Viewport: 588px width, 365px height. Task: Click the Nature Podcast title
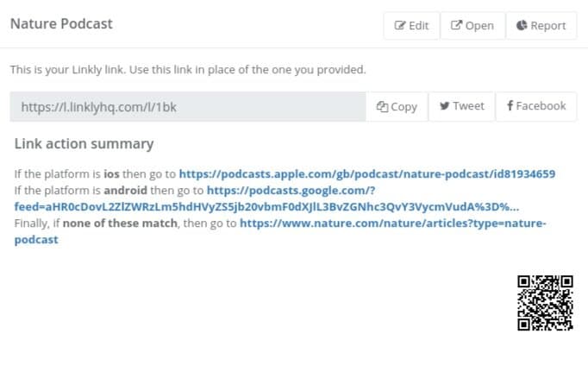click(61, 24)
